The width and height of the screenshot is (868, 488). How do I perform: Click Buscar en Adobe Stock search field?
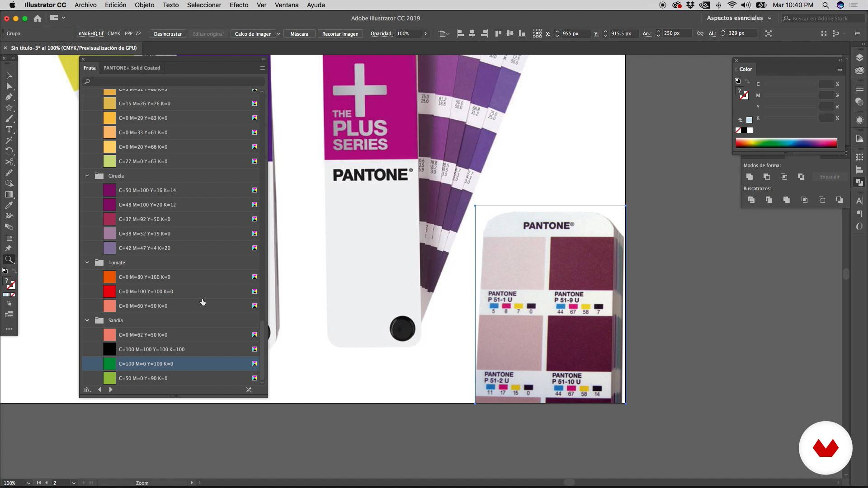pos(823,19)
